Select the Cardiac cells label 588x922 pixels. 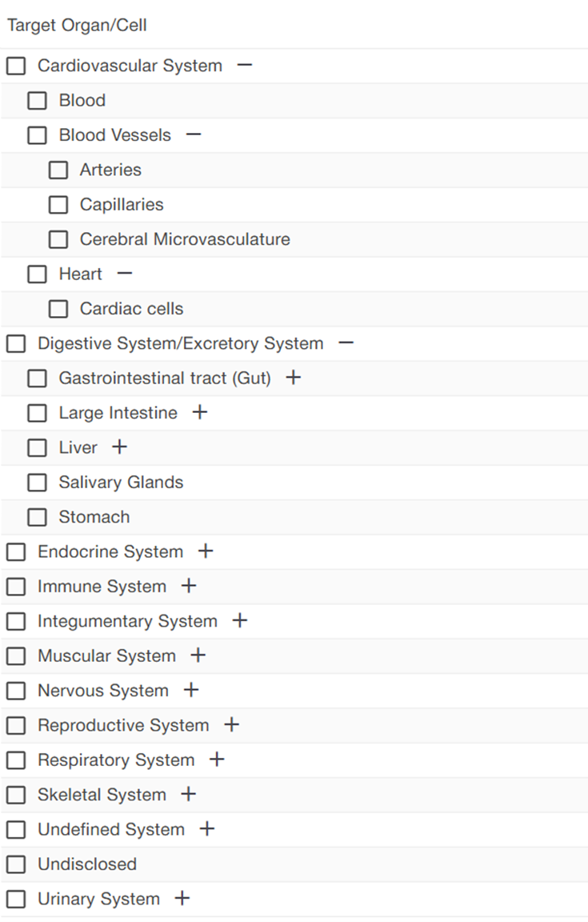coord(131,308)
